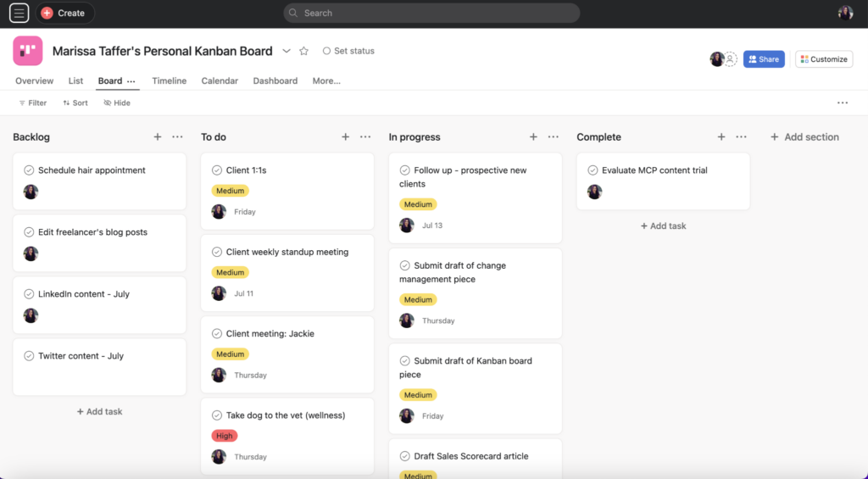Click the red High priority tag
The width and height of the screenshot is (868, 479).
(224, 436)
